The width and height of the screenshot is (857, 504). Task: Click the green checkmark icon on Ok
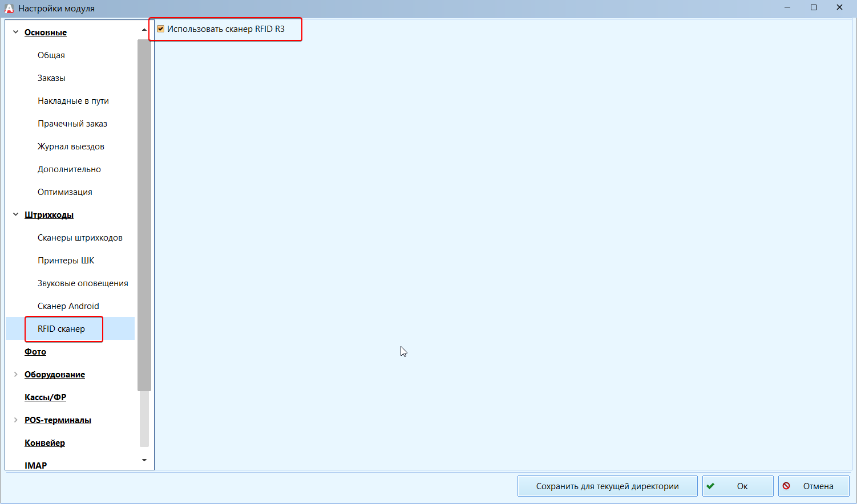point(710,486)
